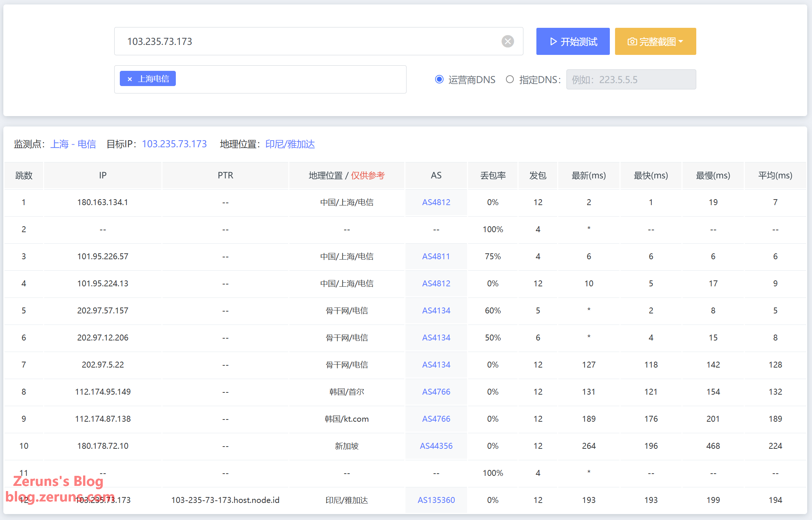812x520 pixels.
Task: Clear the IP address input field
Action: pos(507,41)
